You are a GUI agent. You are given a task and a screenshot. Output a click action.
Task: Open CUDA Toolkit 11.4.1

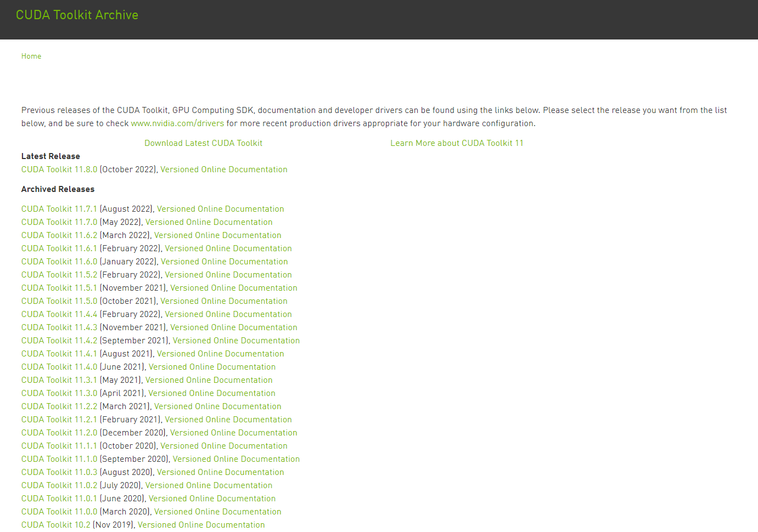point(59,354)
